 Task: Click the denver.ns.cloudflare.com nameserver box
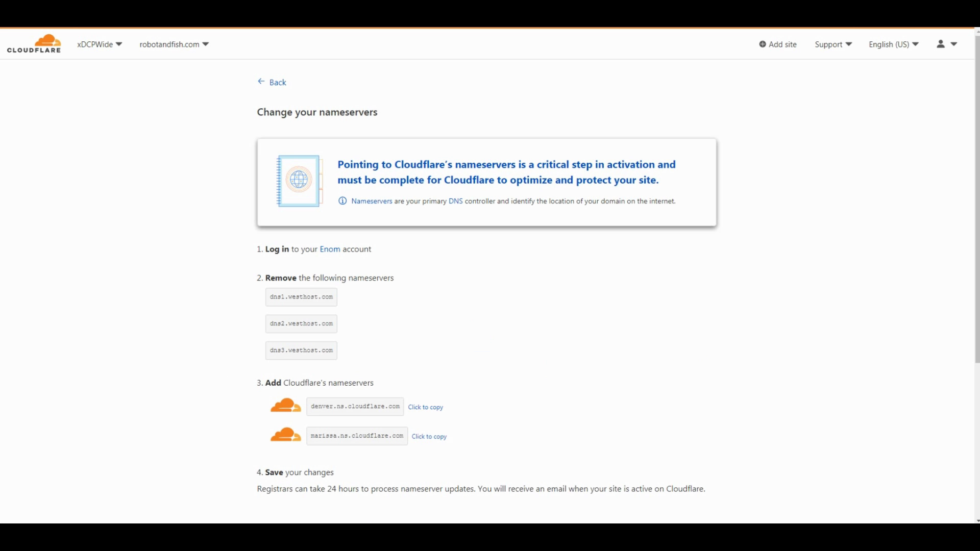pyautogui.click(x=355, y=407)
